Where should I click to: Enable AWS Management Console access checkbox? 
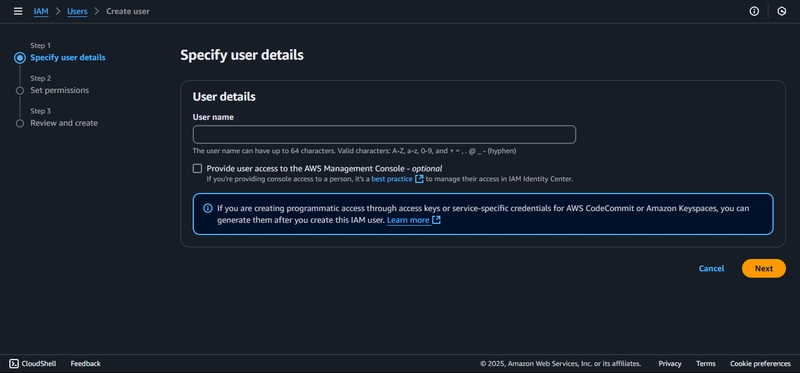pyautogui.click(x=197, y=168)
